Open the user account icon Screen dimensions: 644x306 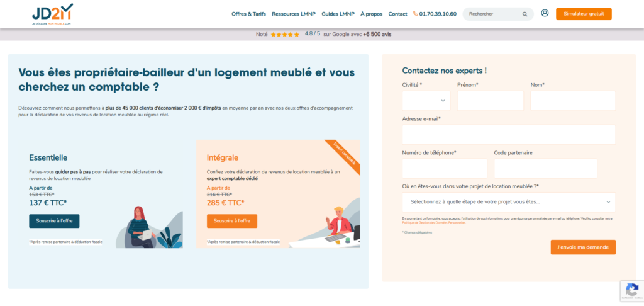coord(545,13)
